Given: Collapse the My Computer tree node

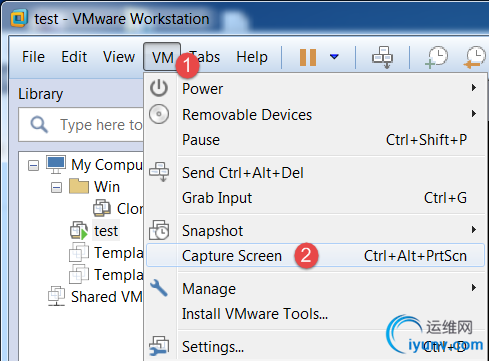Looking at the screenshot, I should pyautogui.click(x=33, y=165).
